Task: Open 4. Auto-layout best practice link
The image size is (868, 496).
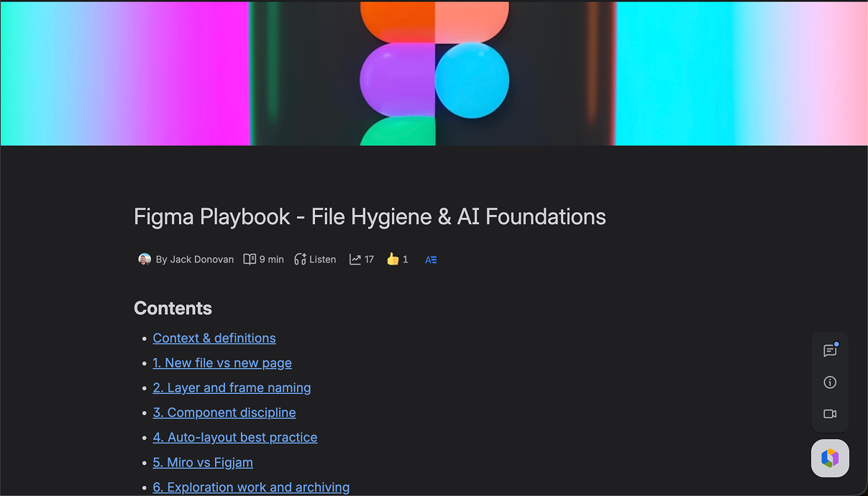Action: pyautogui.click(x=235, y=437)
